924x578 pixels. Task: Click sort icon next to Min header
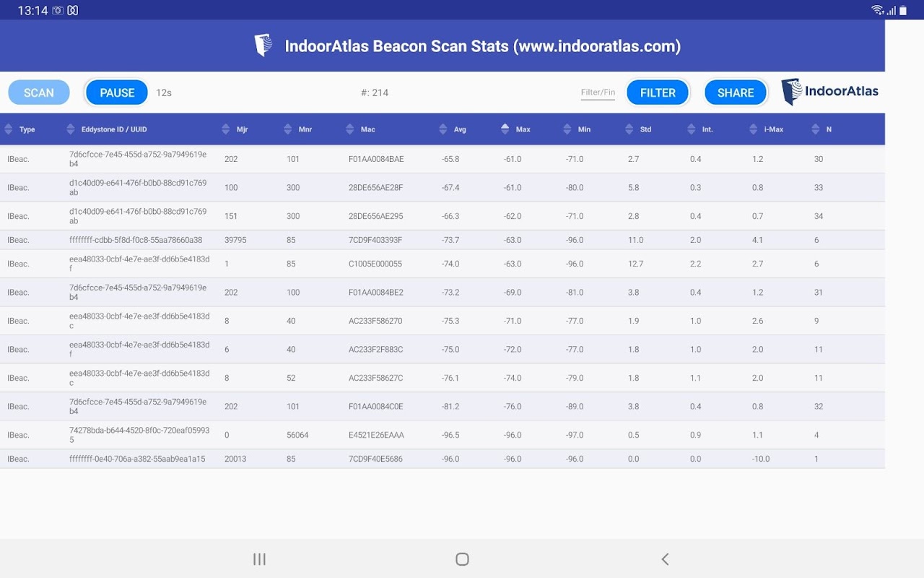(567, 129)
